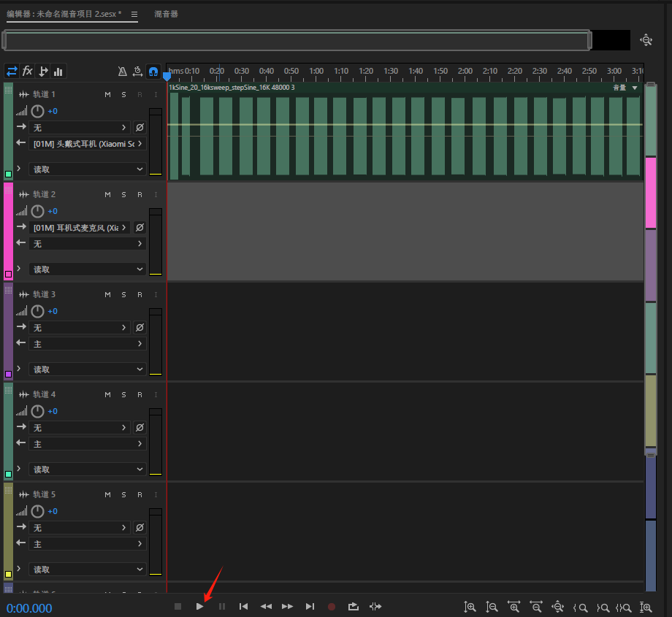Click Zoom Out (Time) in bottom toolbar
This screenshot has height=617, width=672.
535,607
